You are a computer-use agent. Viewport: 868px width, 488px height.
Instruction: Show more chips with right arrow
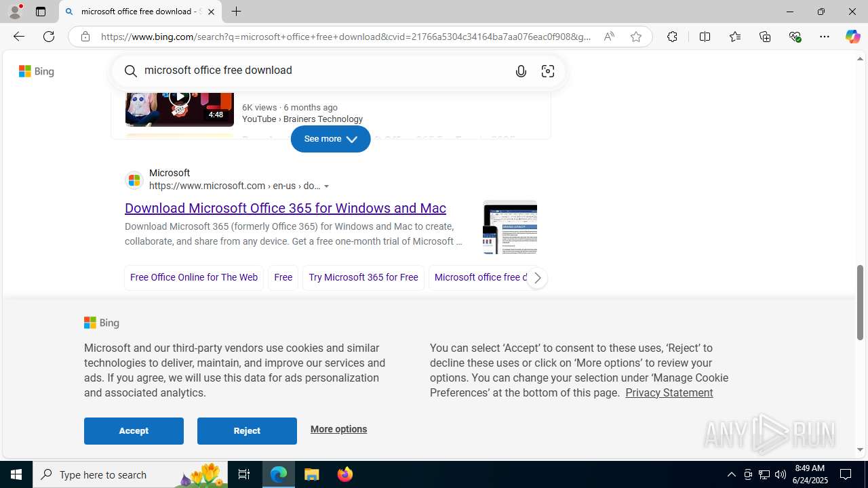537,278
